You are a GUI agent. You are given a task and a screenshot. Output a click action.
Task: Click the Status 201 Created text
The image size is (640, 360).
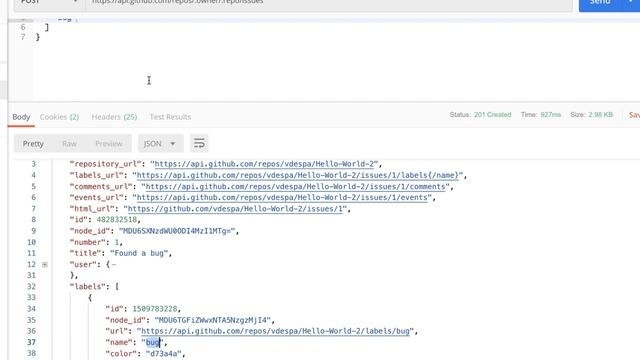click(480, 115)
